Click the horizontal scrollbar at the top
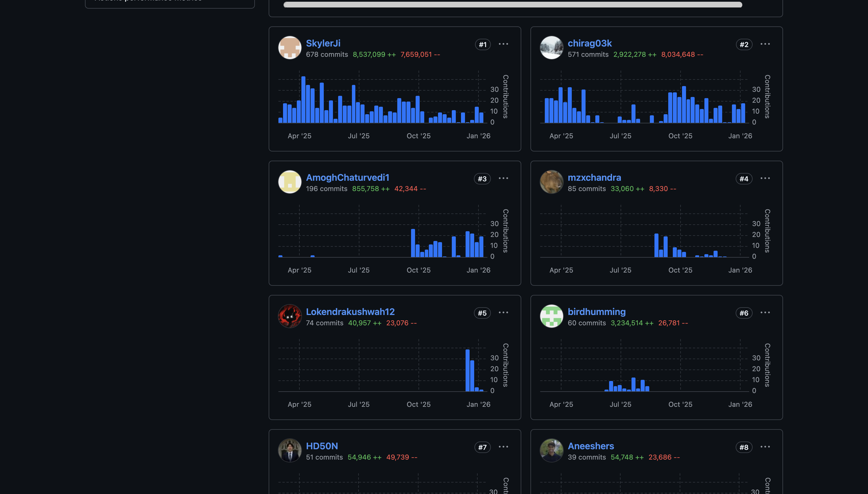The height and width of the screenshot is (494, 868). pyautogui.click(x=513, y=4)
